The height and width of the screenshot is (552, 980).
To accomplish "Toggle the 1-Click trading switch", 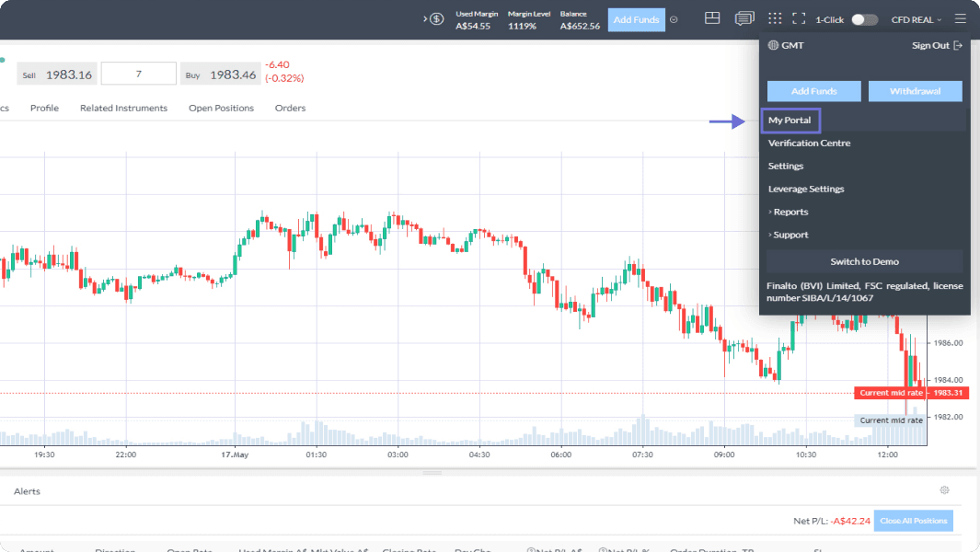I will pos(864,19).
